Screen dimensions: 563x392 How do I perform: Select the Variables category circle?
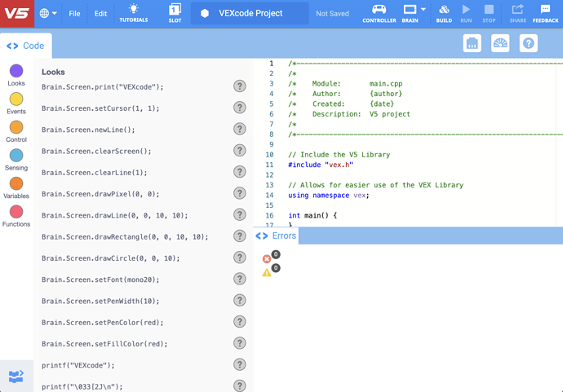point(16,183)
